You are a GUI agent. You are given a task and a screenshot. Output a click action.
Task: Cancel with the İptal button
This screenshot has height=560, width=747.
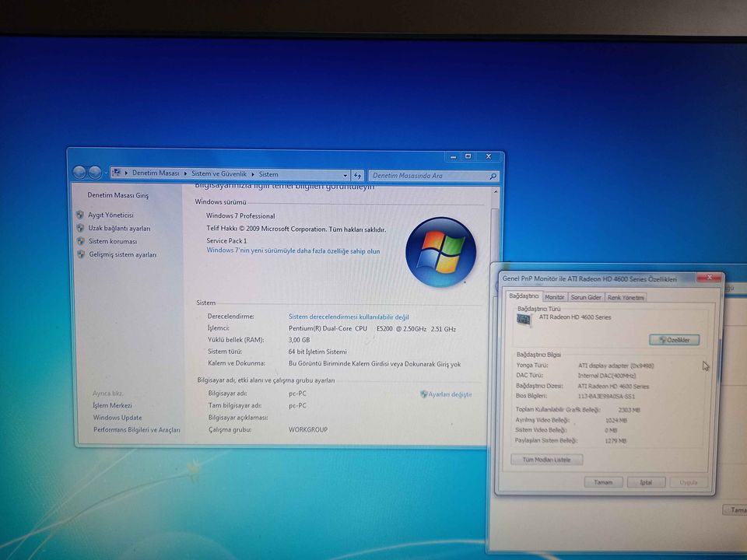click(646, 482)
